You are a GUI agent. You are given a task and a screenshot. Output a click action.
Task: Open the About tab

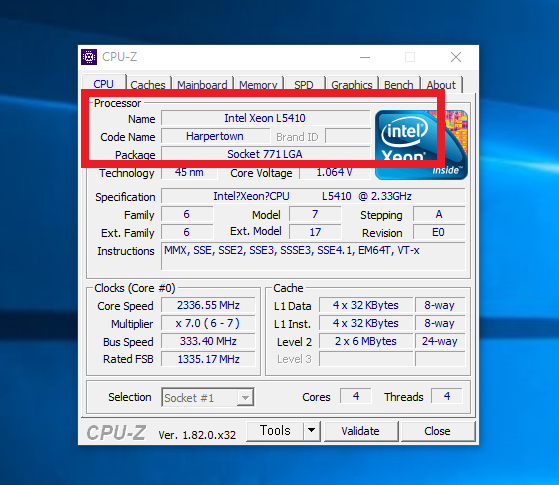pyautogui.click(x=441, y=85)
